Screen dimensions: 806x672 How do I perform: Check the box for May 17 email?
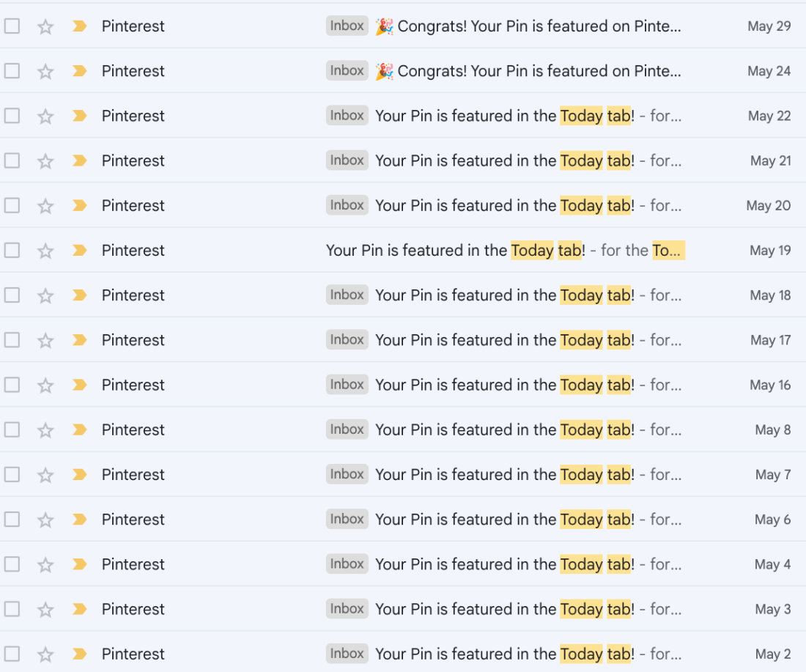12,340
